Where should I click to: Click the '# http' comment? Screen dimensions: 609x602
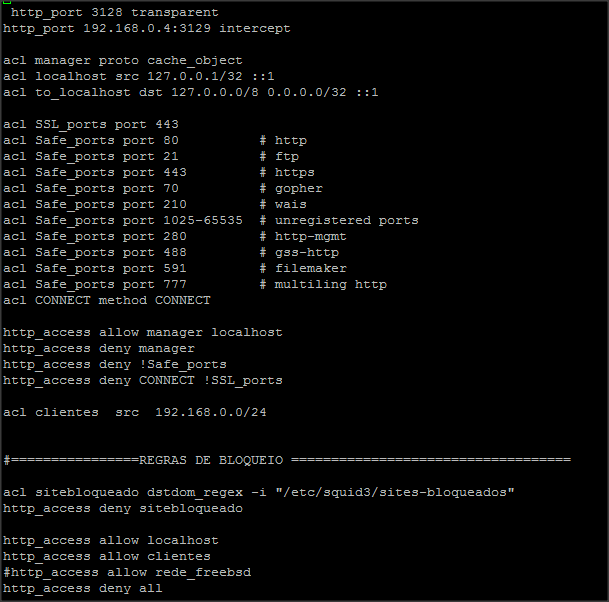click(283, 140)
